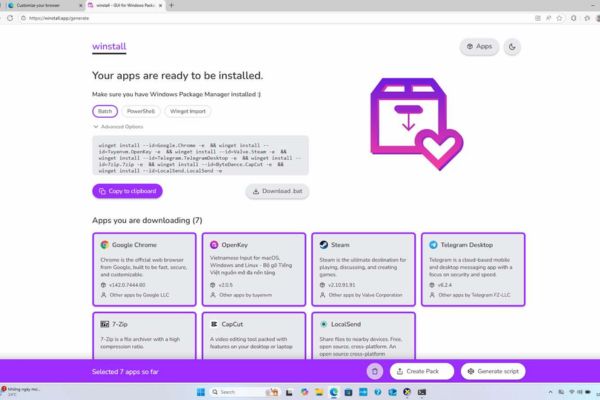Click the Create Pack button
600x400 pixels.
pyautogui.click(x=422, y=371)
